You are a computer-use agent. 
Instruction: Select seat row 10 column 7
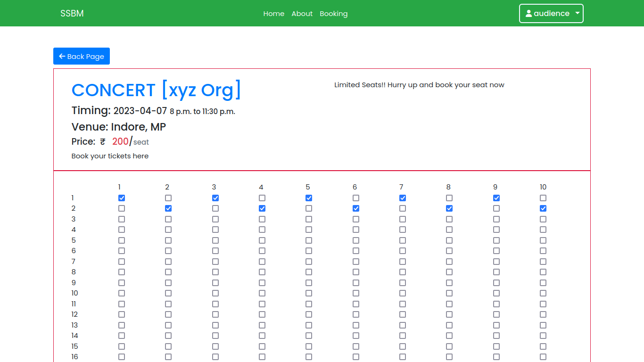tap(403, 293)
